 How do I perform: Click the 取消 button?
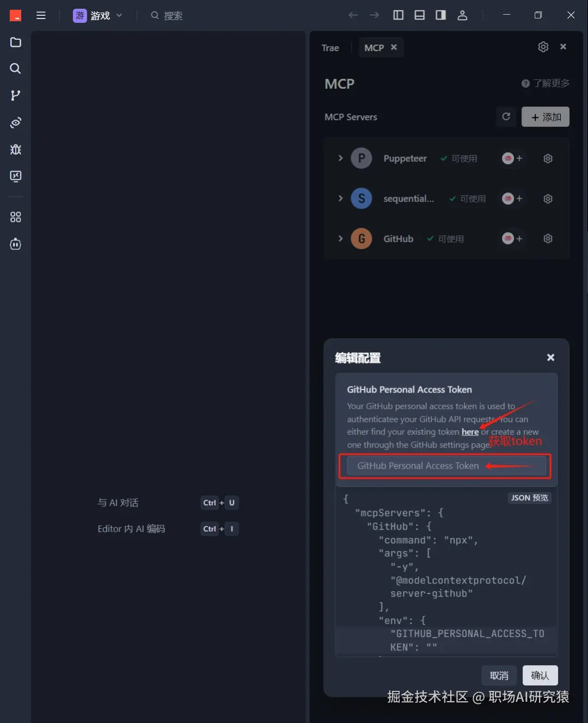click(x=499, y=676)
